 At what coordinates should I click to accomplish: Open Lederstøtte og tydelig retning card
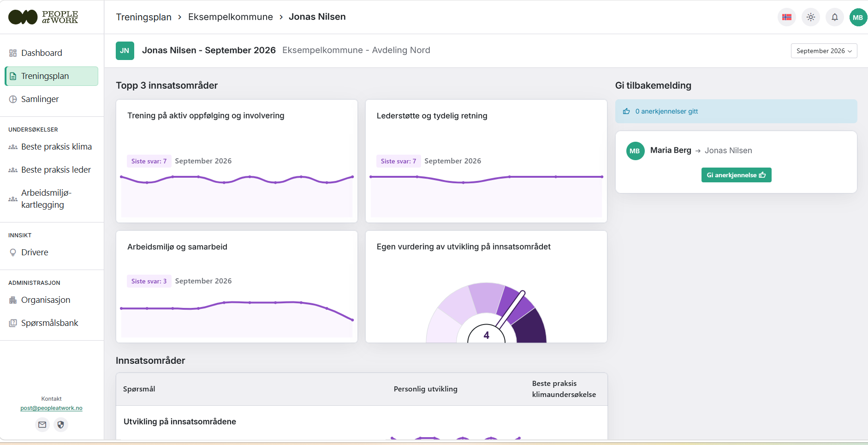486,161
